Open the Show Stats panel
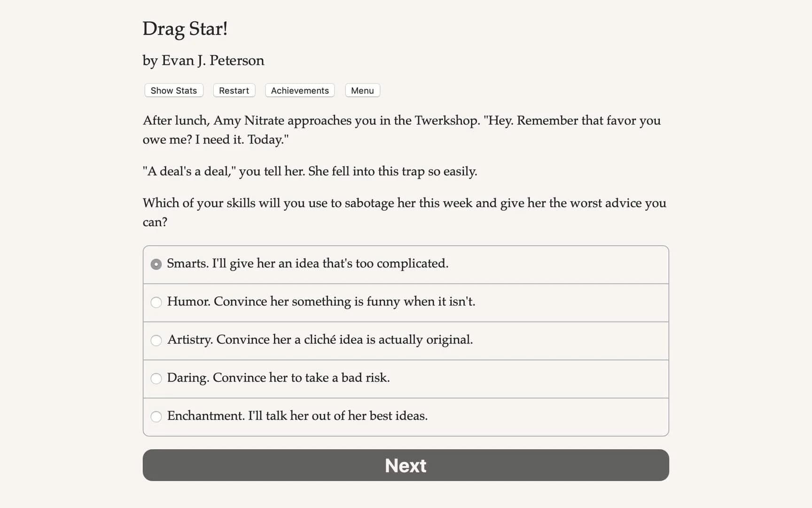Viewport: 812px width, 508px height. pos(173,90)
